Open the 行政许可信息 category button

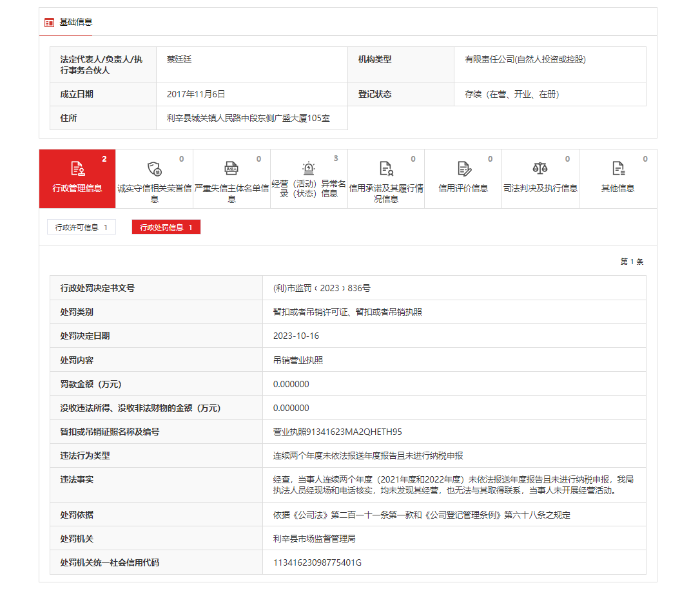click(81, 227)
